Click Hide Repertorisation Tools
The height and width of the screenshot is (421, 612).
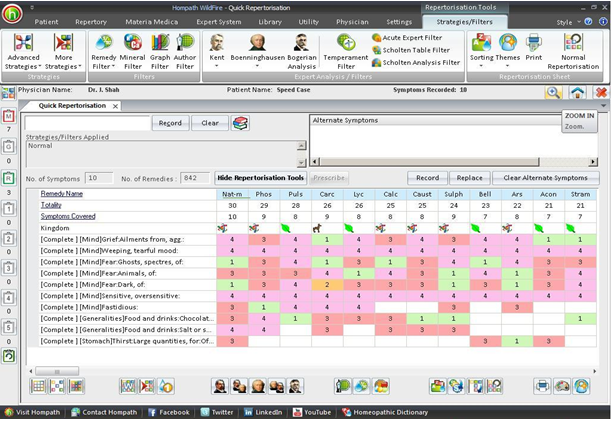(x=260, y=178)
